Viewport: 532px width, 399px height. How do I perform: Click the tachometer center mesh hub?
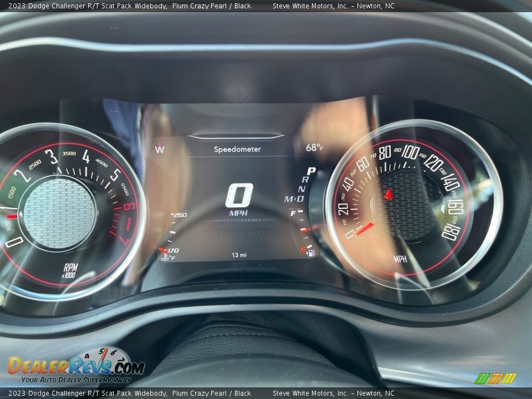(x=59, y=213)
